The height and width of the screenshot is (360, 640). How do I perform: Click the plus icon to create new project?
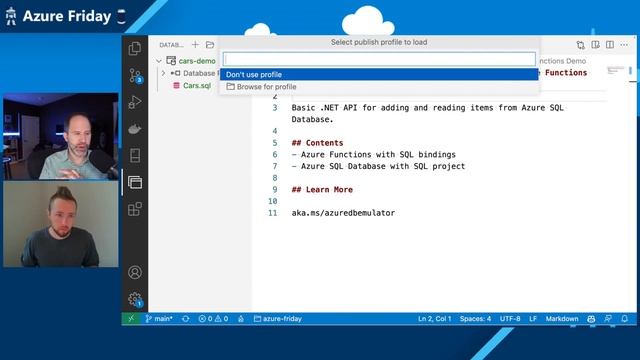(x=195, y=44)
